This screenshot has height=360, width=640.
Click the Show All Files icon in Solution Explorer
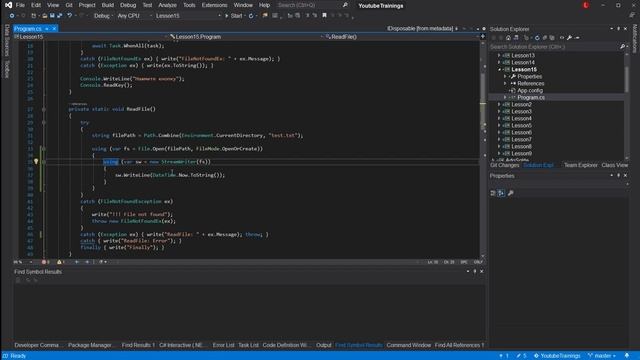pyautogui.click(x=552, y=38)
